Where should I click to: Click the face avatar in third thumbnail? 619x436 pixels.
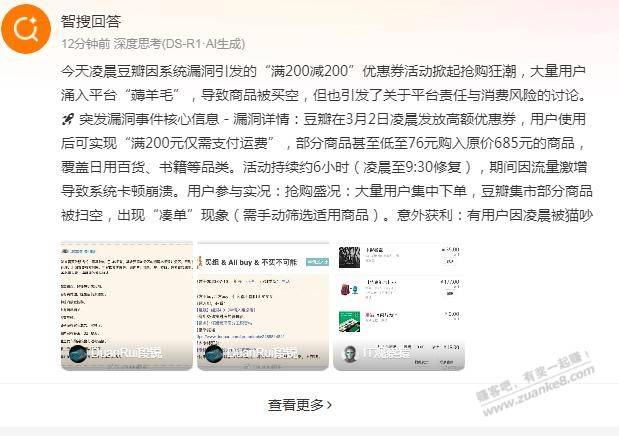click(349, 354)
